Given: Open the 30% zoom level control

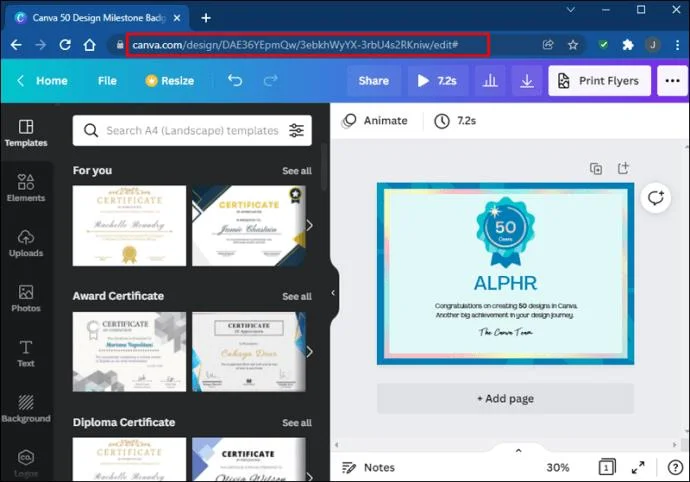Looking at the screenshot, I should click(558, 467).
